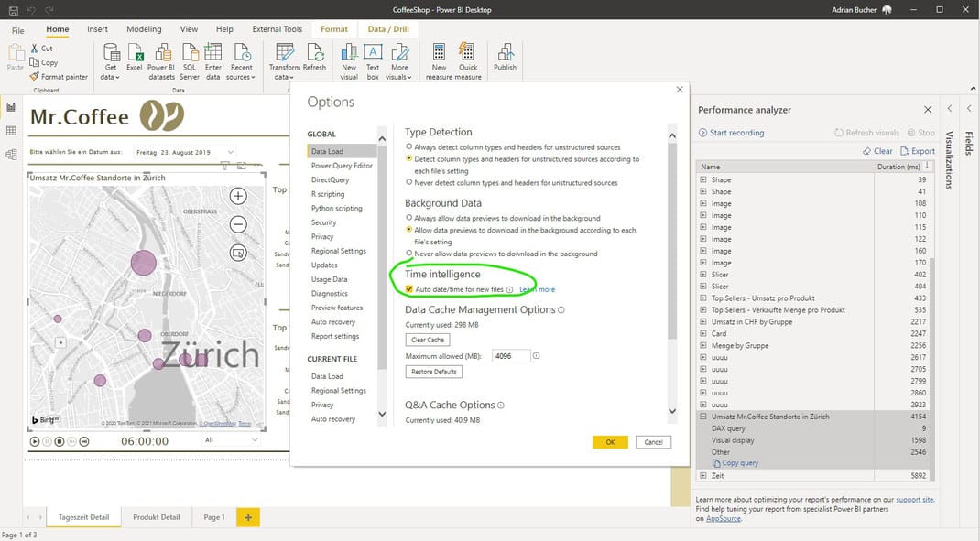This screenshot has width=980, height=541.
Task: Select the Excel import icon
Action: pyautogui.click(x=134, y=59)
